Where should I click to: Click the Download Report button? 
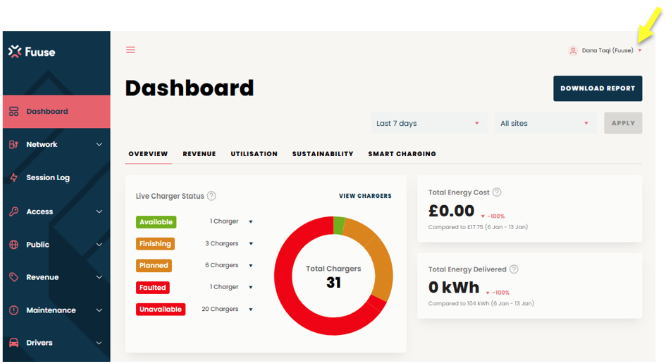click(x=597, y=88)
